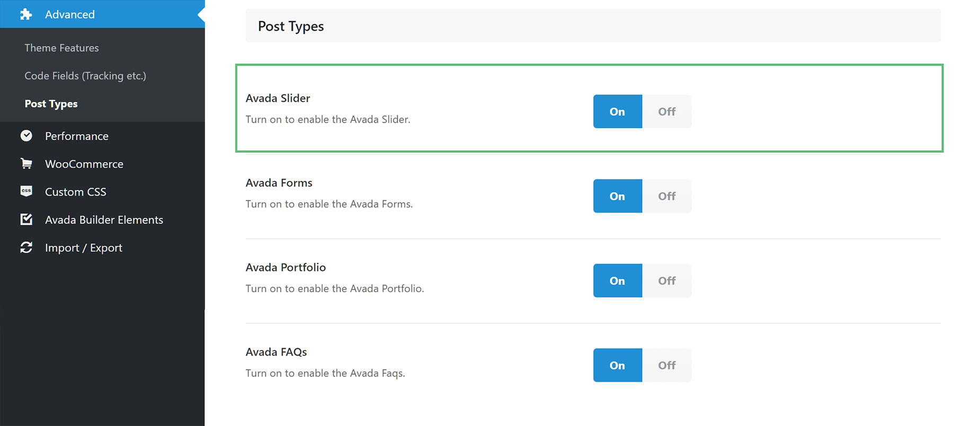Image resolution: width=980 pixels, height=426 pixels.
Task: Click the Advanced puzzle piece icon
Action: click(x=26, y=14)
